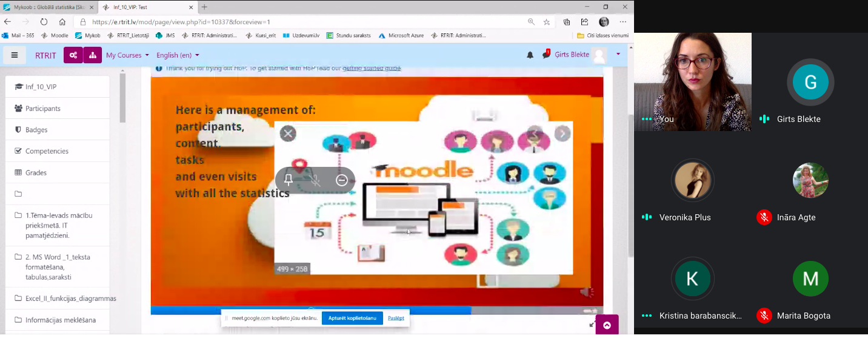
Task: Open the browser settings ellipsis menu
Action: (623, 21)
